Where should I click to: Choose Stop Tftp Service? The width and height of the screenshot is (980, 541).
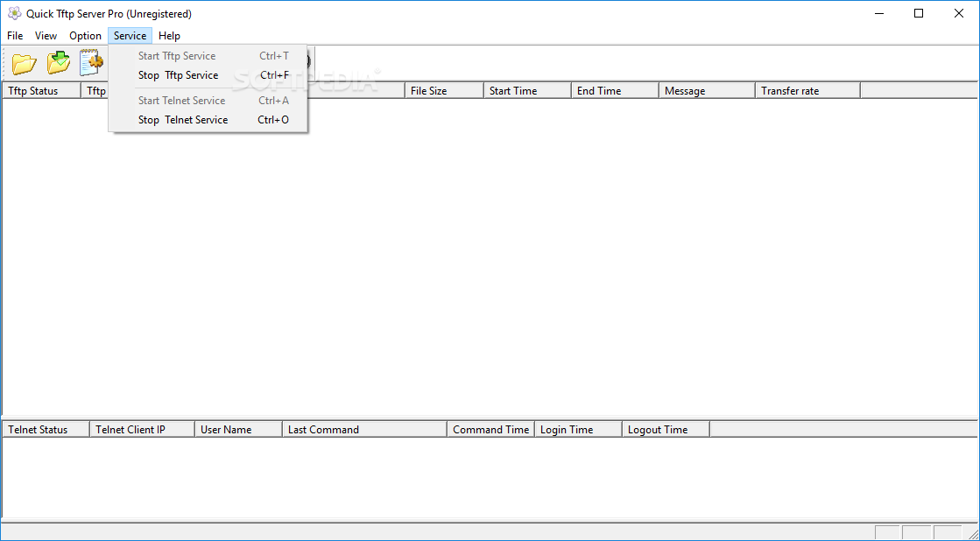pyautogui.click(x=208, y=75)
